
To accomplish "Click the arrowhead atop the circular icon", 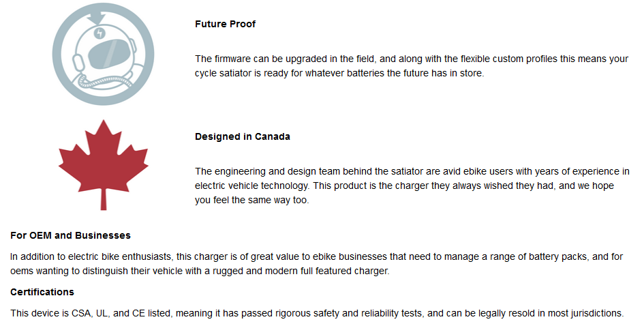I will [97, 18].
